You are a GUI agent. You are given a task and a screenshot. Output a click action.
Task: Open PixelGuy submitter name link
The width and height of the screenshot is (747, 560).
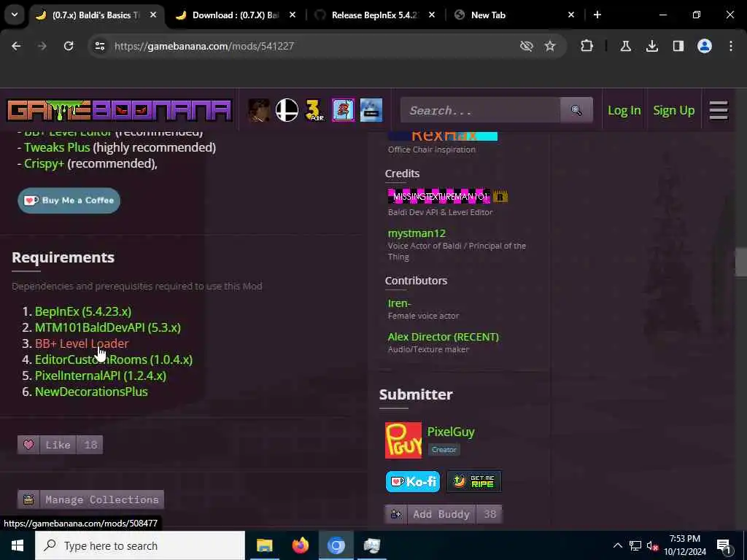pyautogui.click(x=451, y=432)
